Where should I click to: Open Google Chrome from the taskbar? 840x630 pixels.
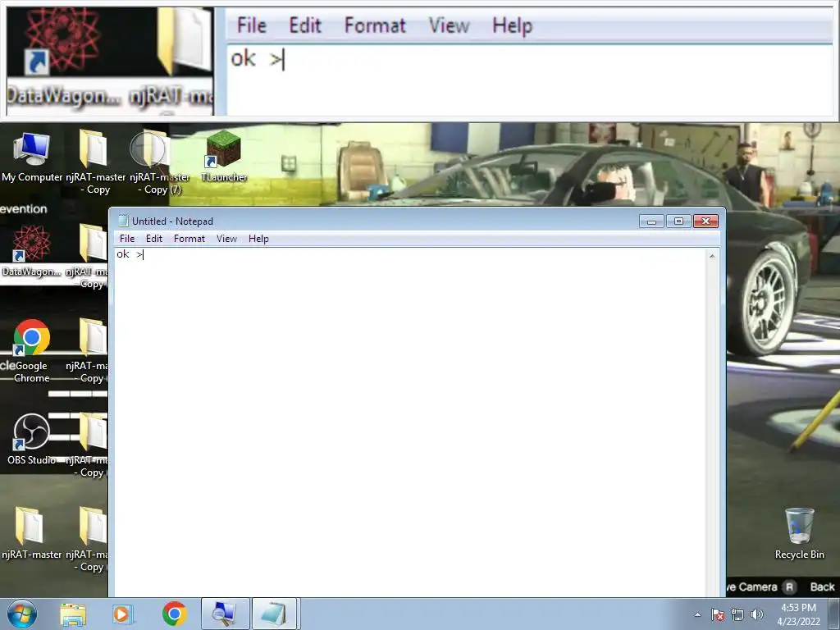tap(174, 614)
